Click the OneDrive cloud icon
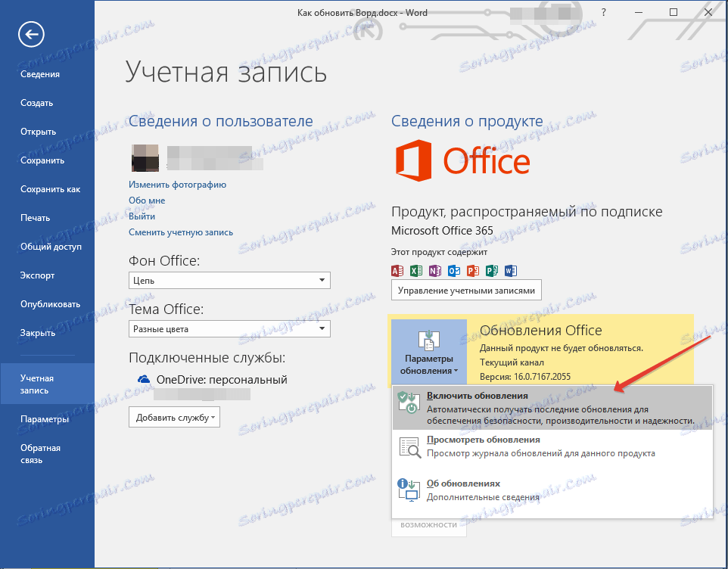The height and width of the screenshot is (569, 728). pyautogui.click(x=144, y=379)
